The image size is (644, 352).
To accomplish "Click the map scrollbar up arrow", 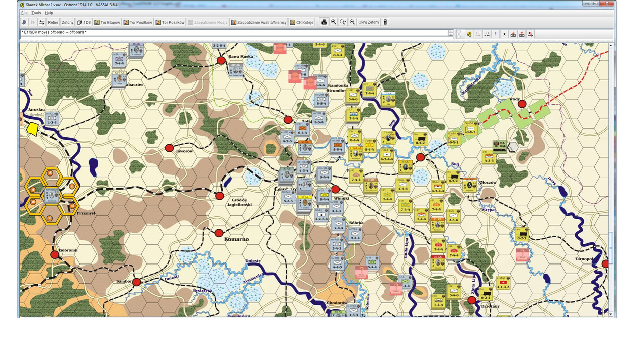I will [x=611, y=46].
